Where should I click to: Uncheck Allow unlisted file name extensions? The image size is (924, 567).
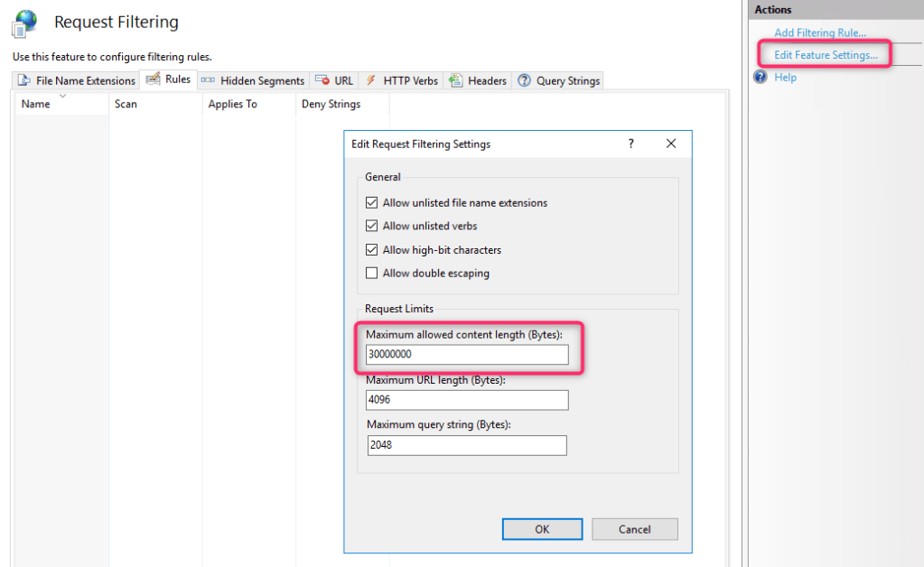point(372,203)
